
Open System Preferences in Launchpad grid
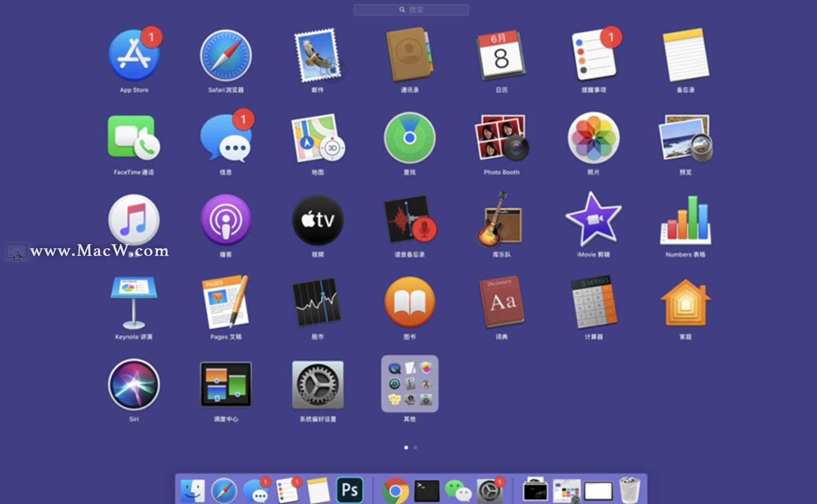(x=318, y=384)
